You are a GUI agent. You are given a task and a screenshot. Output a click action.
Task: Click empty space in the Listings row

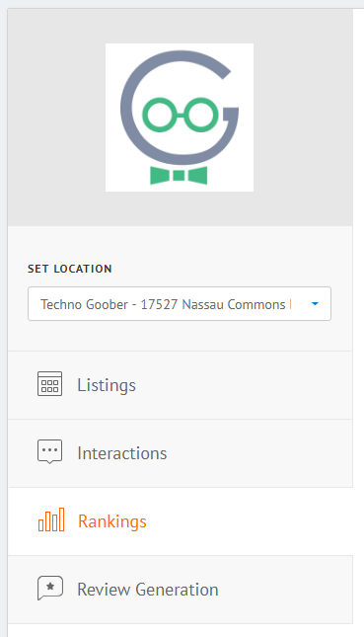pyautogui.click(x=244, y=385)
